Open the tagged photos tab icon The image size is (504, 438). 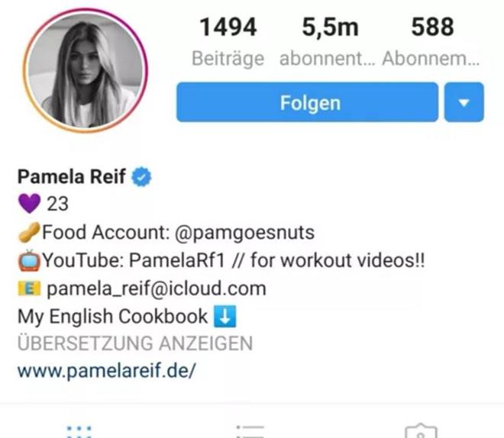click(421, 431)
